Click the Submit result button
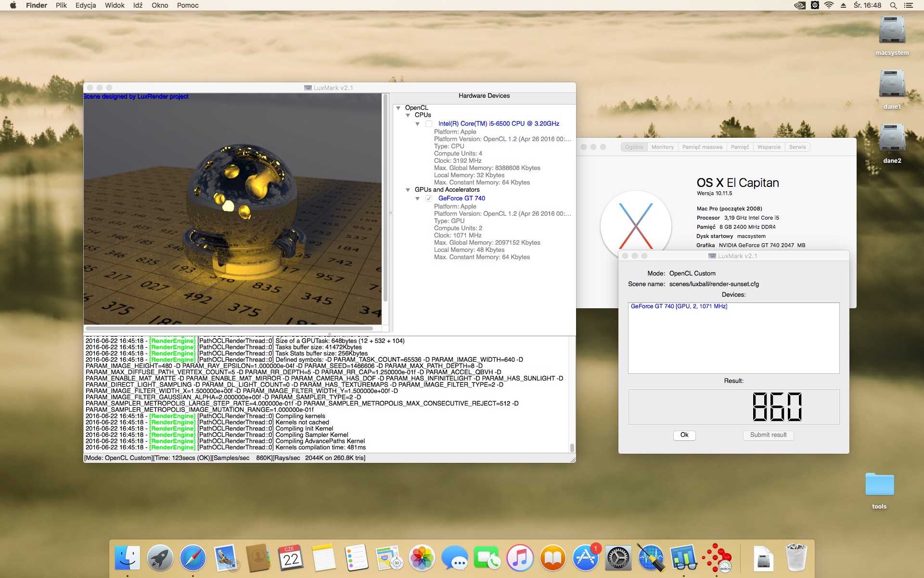Viewport: 924px width, 578px height. point(768,435)
